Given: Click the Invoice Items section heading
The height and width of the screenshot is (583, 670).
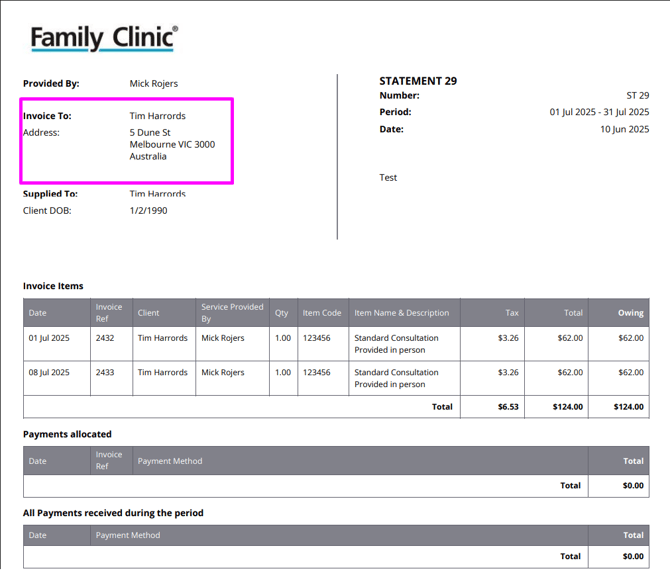Looking at the screenshot, I should pyautogui.click(x=53, y=286).
